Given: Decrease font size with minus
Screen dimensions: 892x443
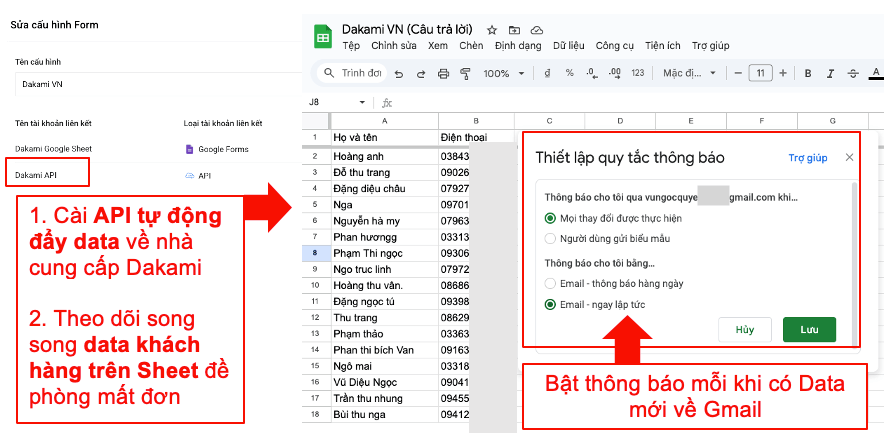Looking at the screenshot, I should [738, 73].
